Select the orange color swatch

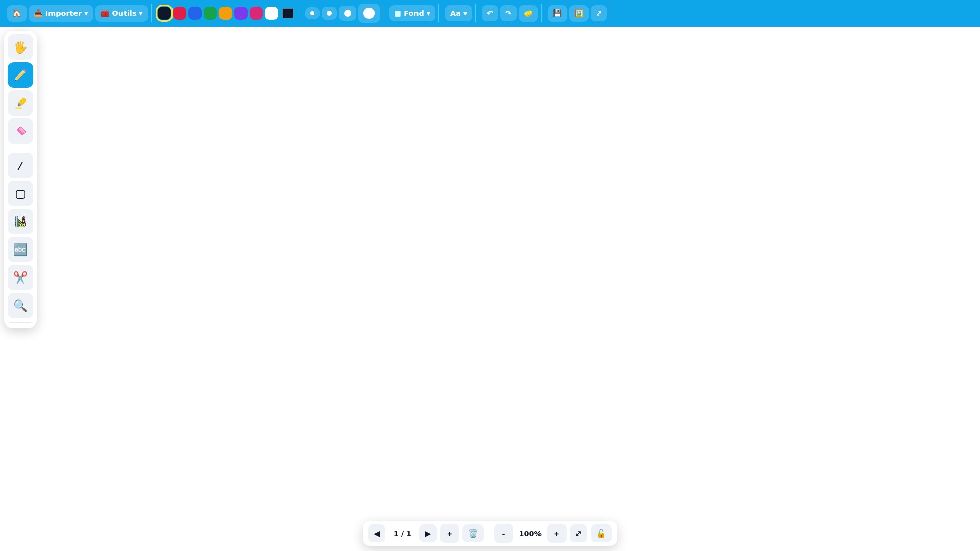[x=226, y=13]
